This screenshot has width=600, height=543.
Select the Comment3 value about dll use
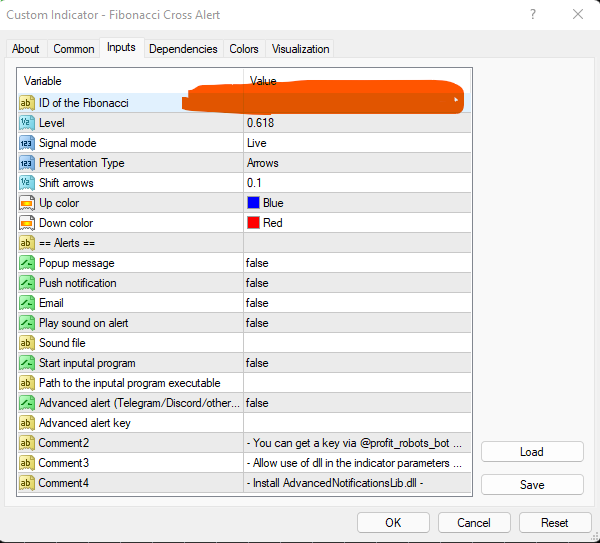[x=357, y=463]
